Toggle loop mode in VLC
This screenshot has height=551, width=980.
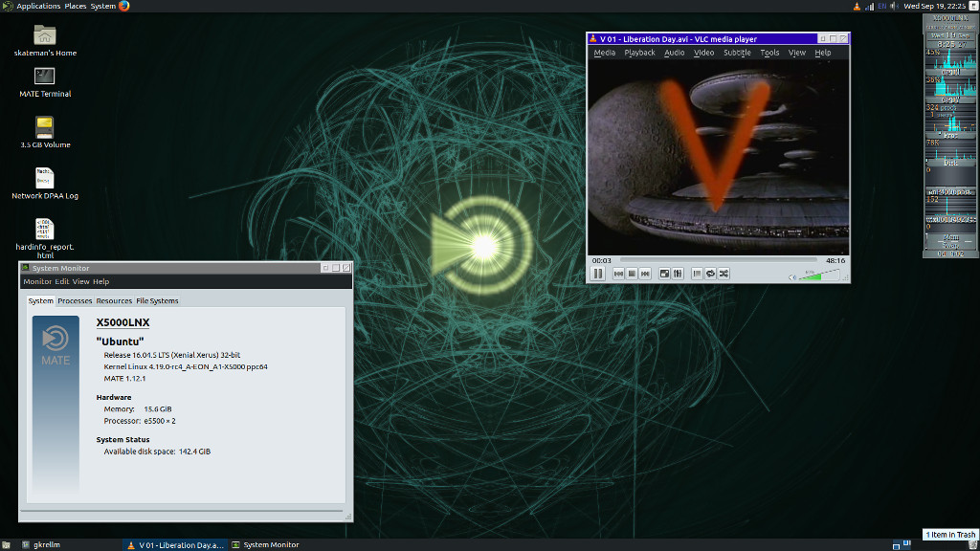coord(711,274)
